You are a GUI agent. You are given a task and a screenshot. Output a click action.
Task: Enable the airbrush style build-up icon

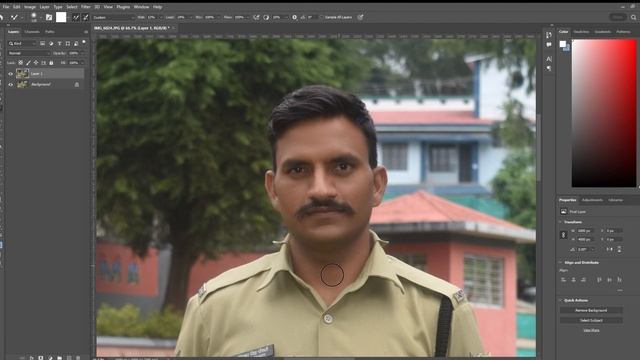tap(256, 17)
